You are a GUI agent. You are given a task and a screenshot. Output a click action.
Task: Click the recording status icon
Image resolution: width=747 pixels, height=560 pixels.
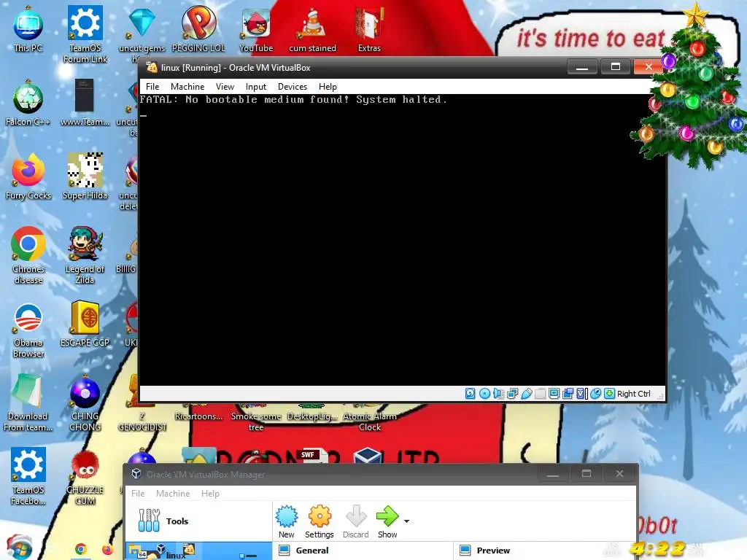[x=568, y=393]
